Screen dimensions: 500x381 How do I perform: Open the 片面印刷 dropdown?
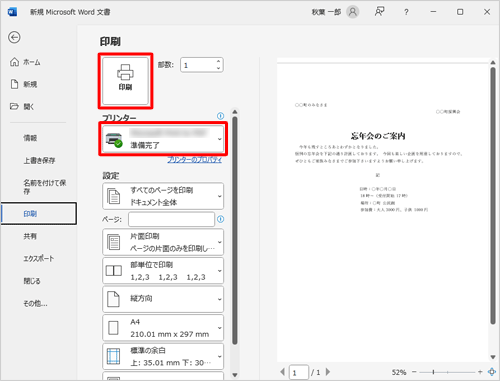point(163,242)
